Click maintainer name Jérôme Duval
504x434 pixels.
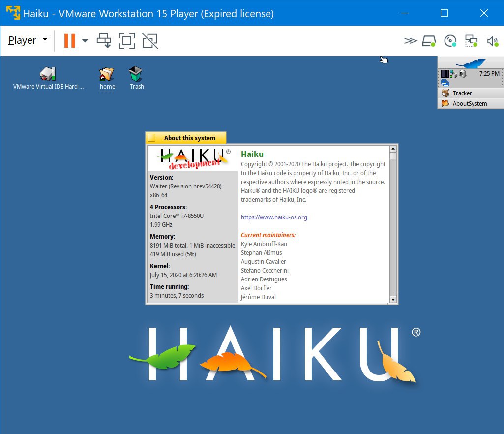[x=258, y=297]
